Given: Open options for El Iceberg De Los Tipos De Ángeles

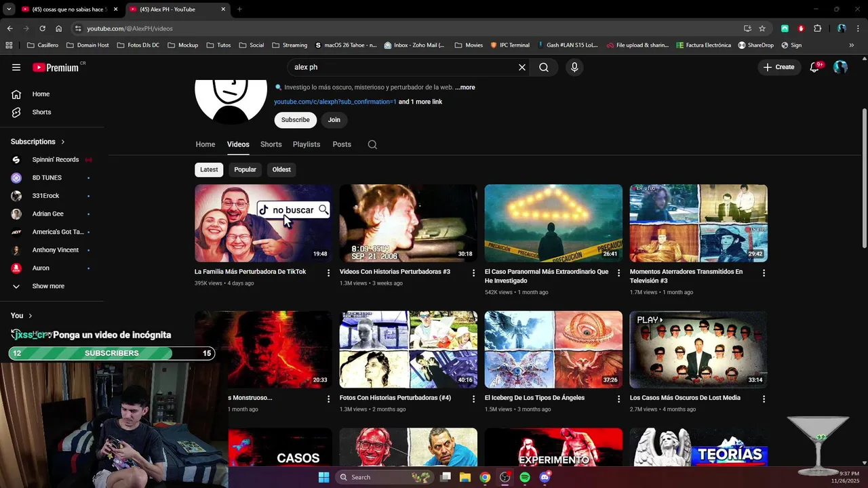Looking at the screenshot, I should pos(618,399).
